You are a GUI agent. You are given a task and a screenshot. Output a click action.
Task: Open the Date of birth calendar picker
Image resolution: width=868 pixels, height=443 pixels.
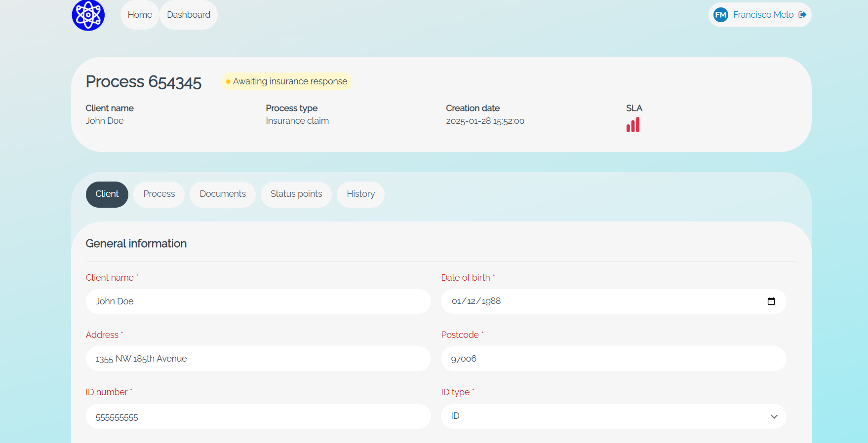click(771, 301)
